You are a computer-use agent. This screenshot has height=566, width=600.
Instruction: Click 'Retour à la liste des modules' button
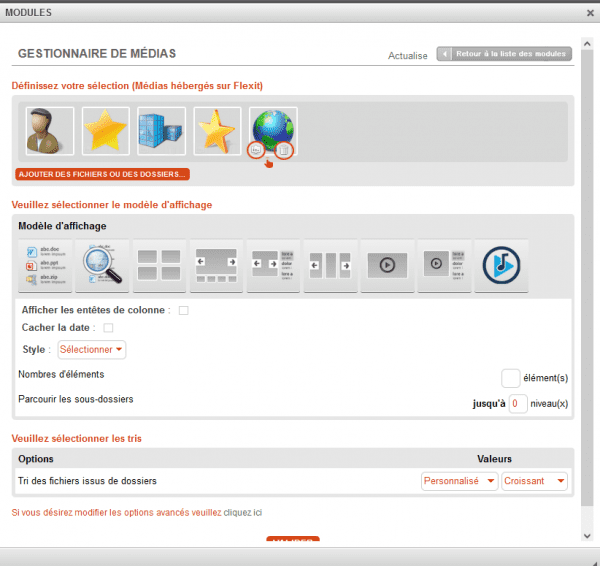pos(505,54)
